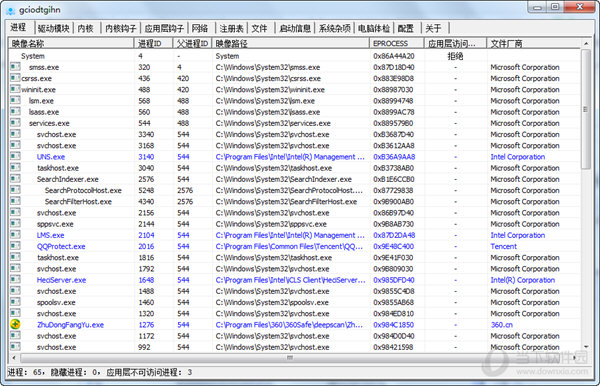Click the vertical scrollbar thumb

point(586,109)
